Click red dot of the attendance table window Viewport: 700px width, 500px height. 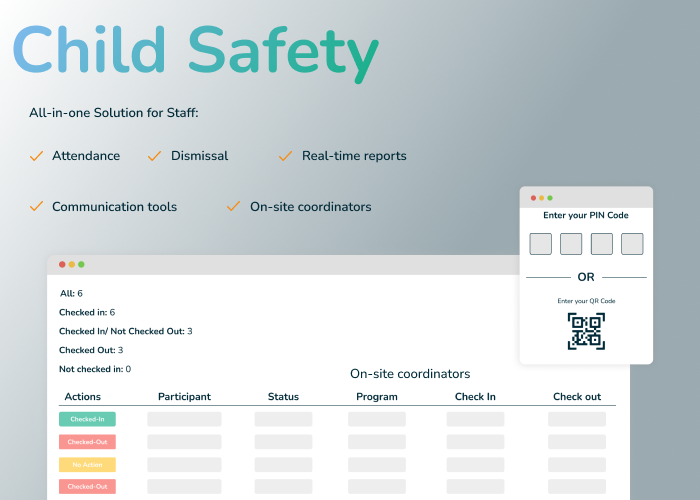pos(62,264)
